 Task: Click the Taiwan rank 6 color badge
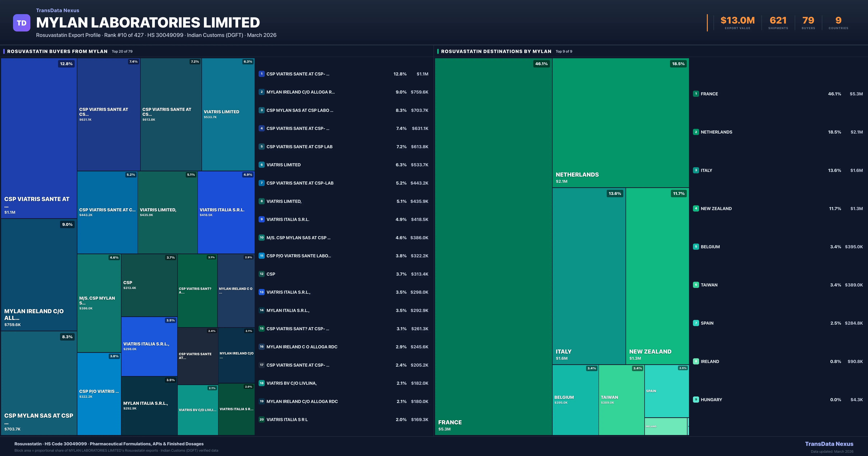tap(696, 285)
